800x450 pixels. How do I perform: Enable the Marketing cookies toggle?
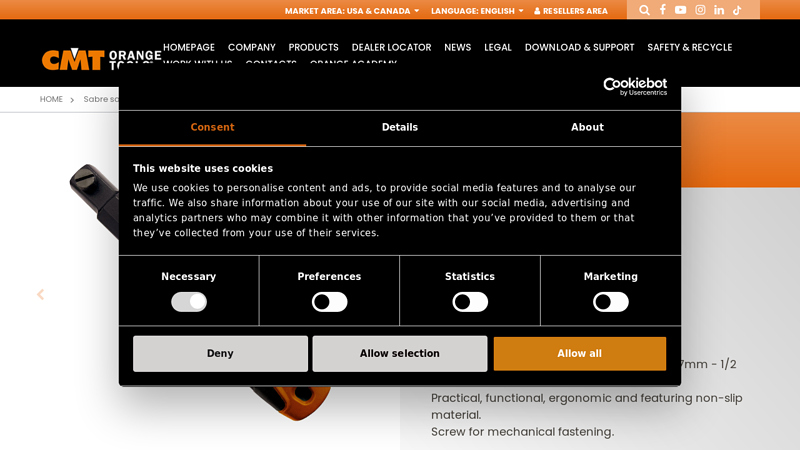click(610, 302)
